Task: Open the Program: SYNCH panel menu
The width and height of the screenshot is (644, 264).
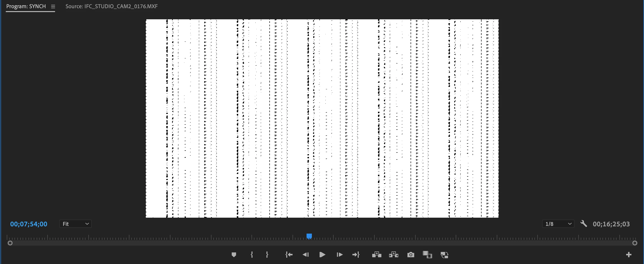Action: click(x=53, y=7)
